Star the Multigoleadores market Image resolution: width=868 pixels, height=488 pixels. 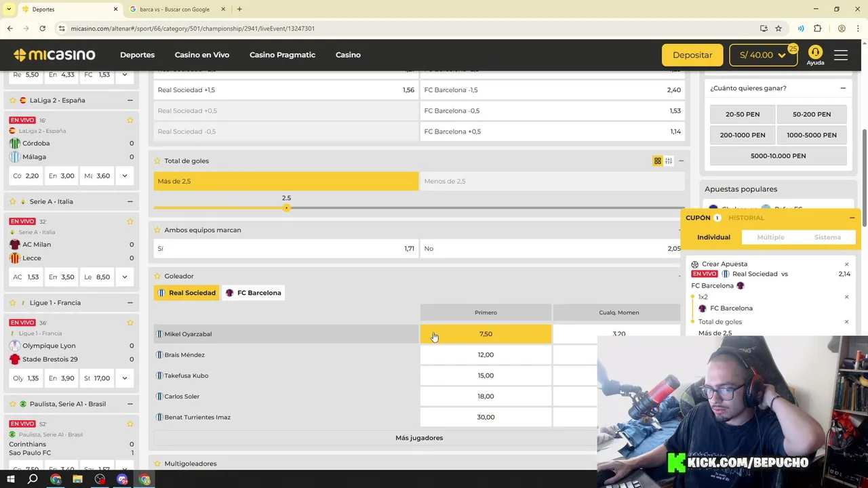[157, 464]
